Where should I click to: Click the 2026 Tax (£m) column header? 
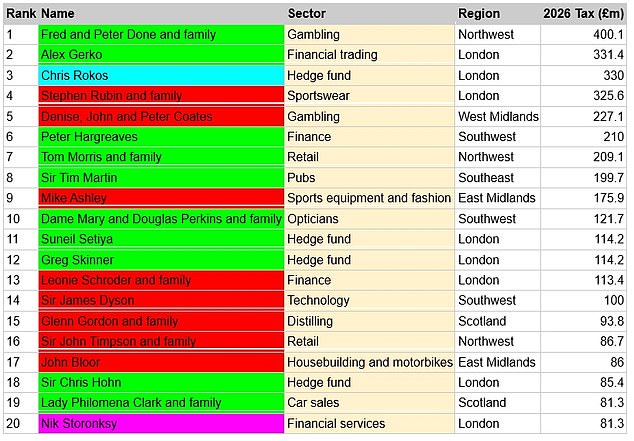coord(584,14)
